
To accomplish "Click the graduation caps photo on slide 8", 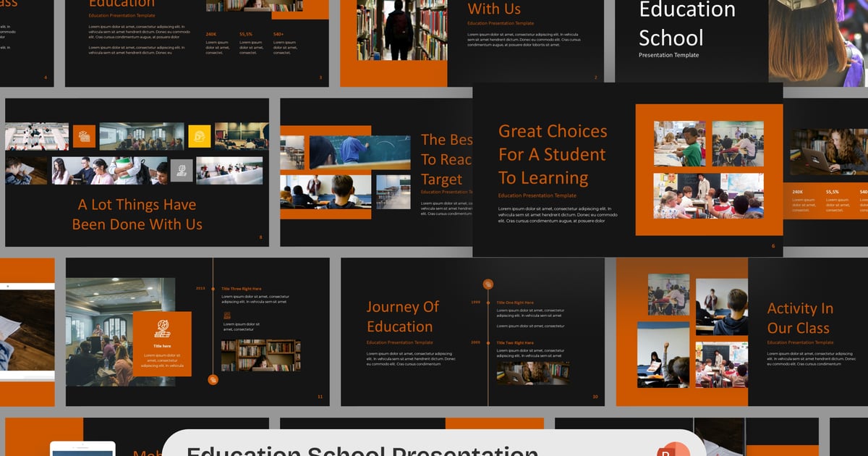I will pos(37,136).
